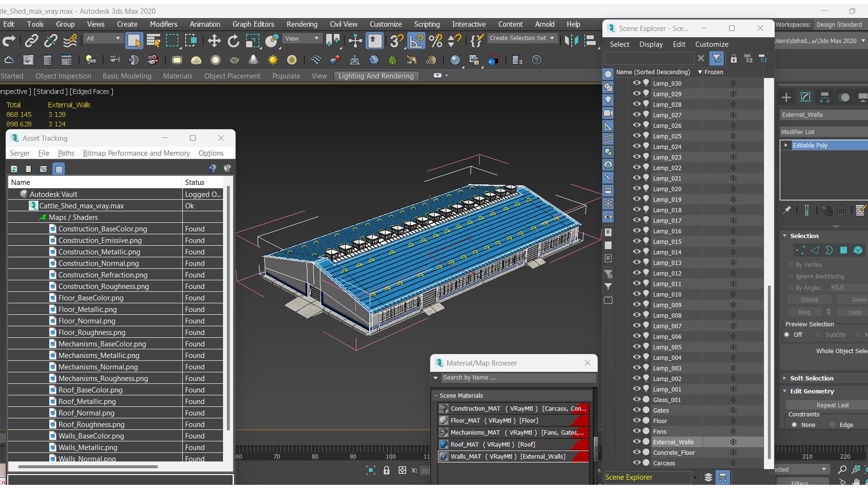Click the Floor_MAT material swatch sphere
Viewport: 868px width, 488px height.
pos(443,421)
